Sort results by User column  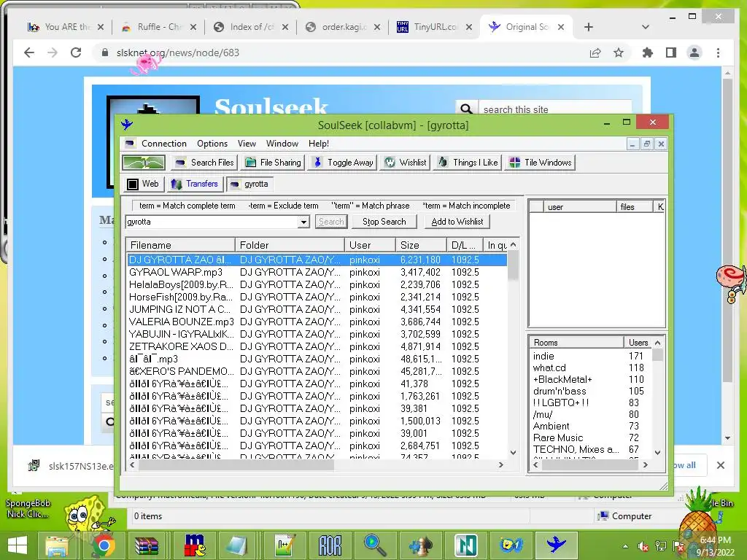point(370,245)
